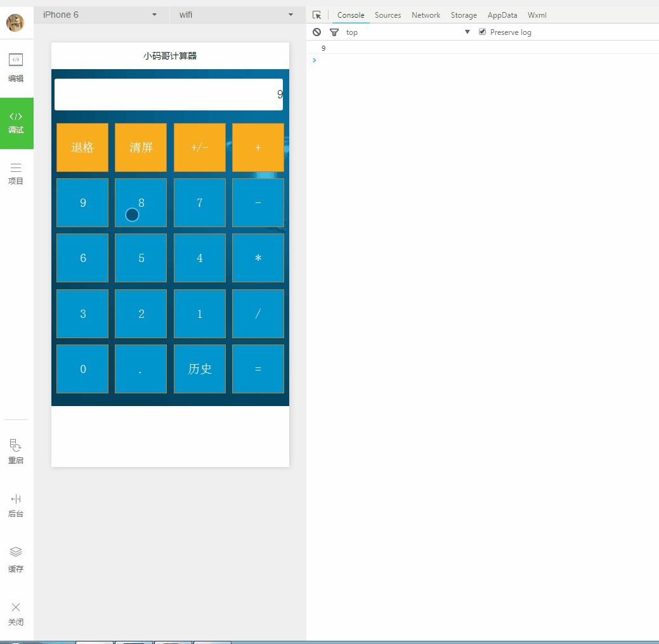Open the AppData tab

coord(502,15)
